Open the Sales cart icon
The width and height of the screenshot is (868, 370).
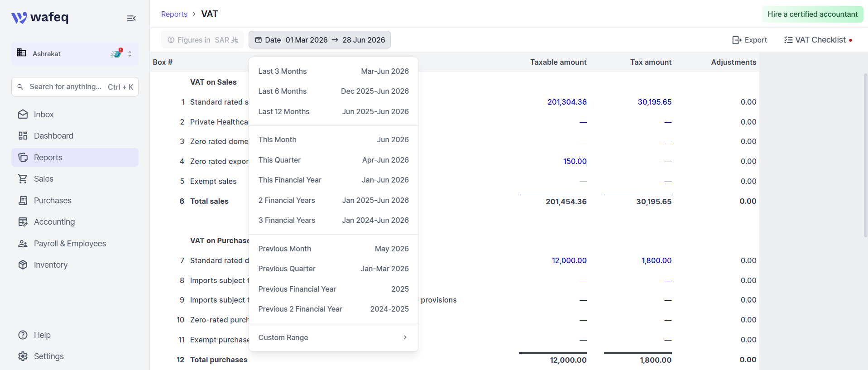(x=23, y=179)
